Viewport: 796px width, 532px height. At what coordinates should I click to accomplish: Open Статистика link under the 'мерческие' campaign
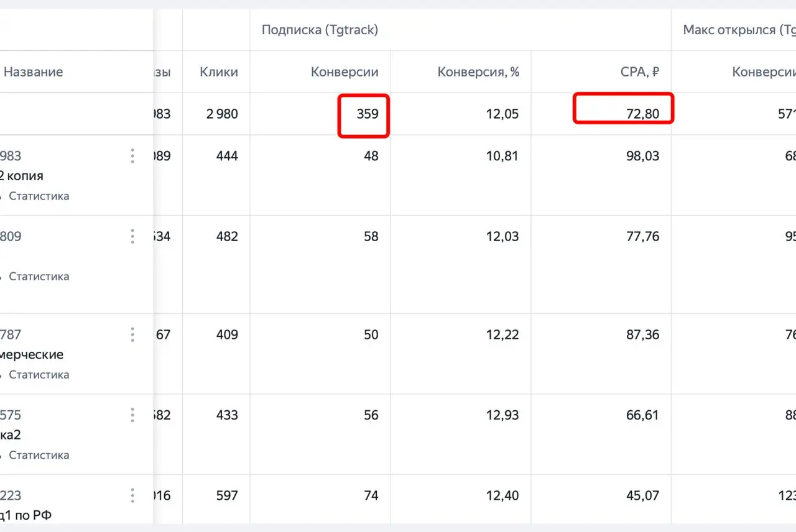click(x=39, y=375)
